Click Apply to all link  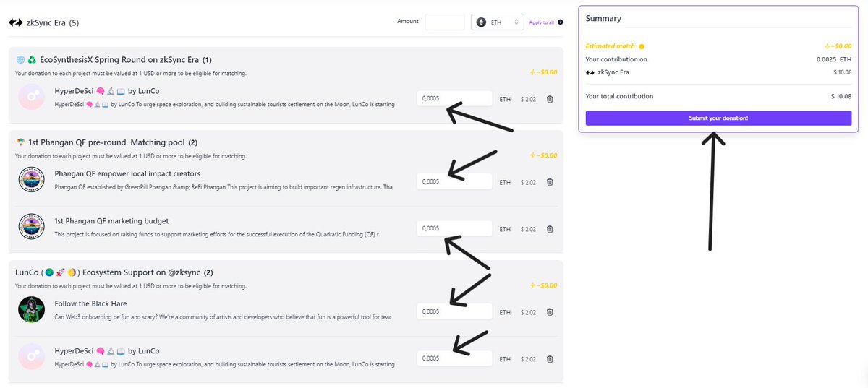point(542,22)
